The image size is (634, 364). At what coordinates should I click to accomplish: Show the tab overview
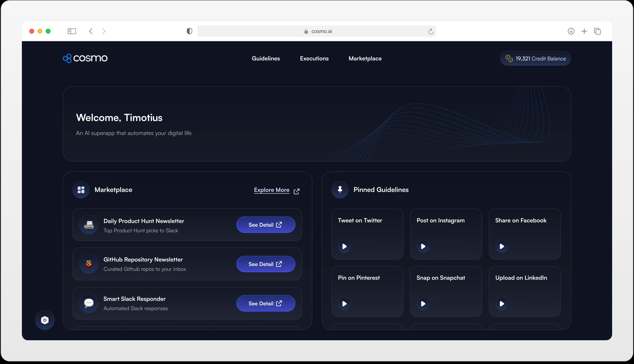[x=598, y=31]
